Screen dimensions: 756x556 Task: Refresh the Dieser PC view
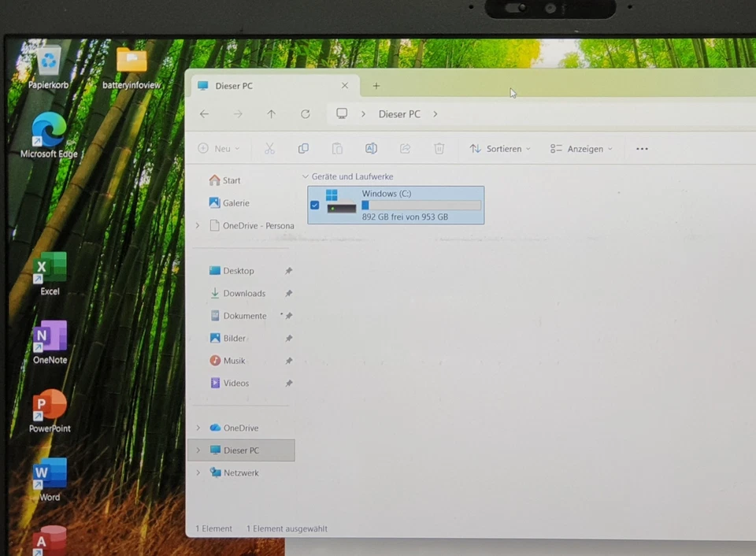pos(306,114)
